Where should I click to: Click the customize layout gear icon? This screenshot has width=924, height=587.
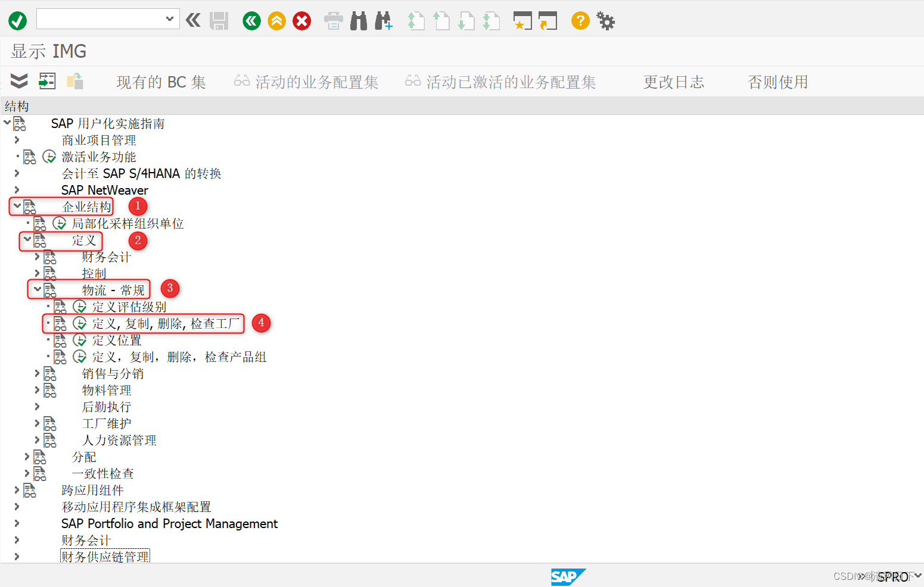click(x=605, y=20)
